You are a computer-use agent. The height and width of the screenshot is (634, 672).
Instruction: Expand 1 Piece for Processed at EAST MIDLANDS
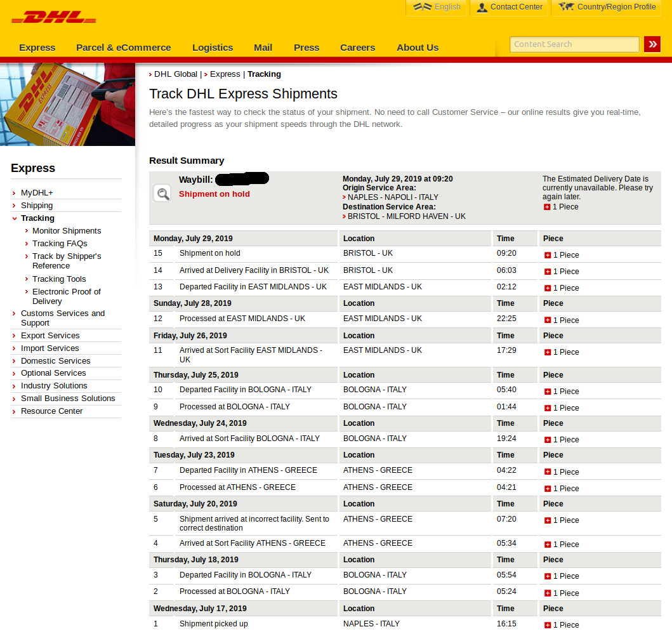coord(547,320)
